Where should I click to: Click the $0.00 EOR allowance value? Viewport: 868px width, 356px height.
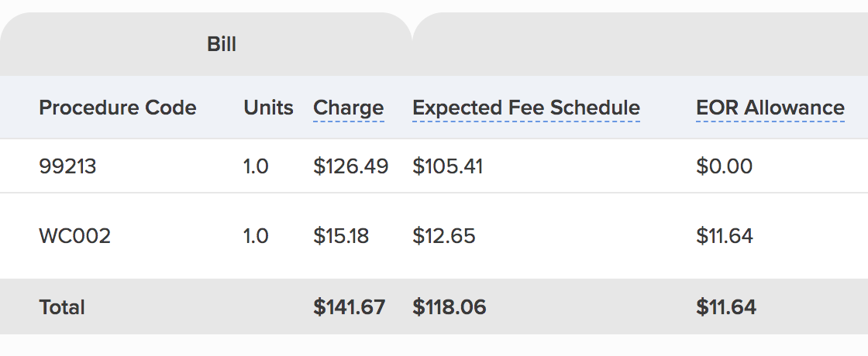point(724,166)
